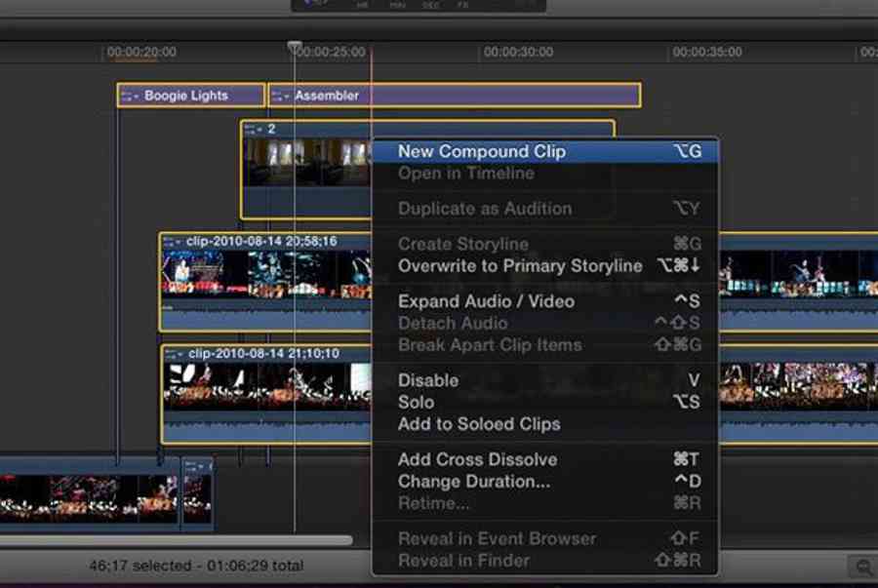Click the horizontal timeline scrollbar

point(176,539)
